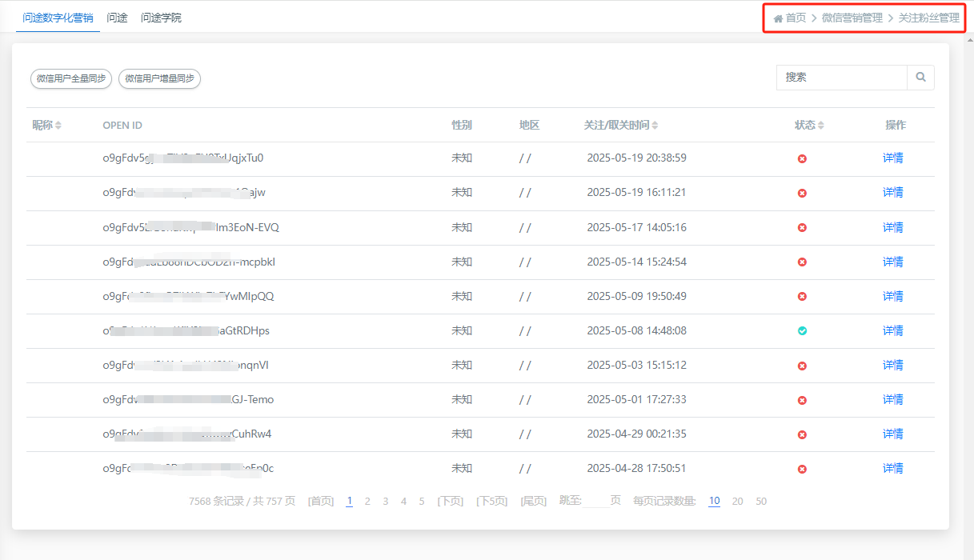Go to [首页] first page link
974x560 pixels.
tap(321, 502)
